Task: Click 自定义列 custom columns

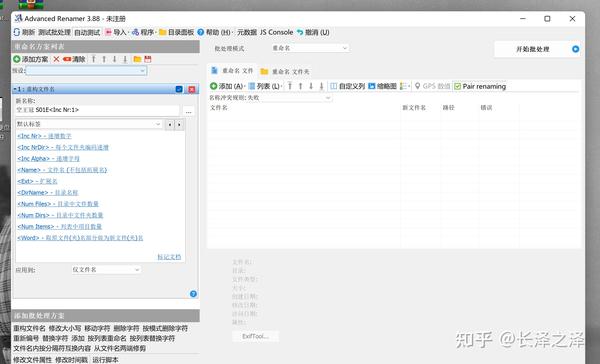Action: [x=347, y=86]
